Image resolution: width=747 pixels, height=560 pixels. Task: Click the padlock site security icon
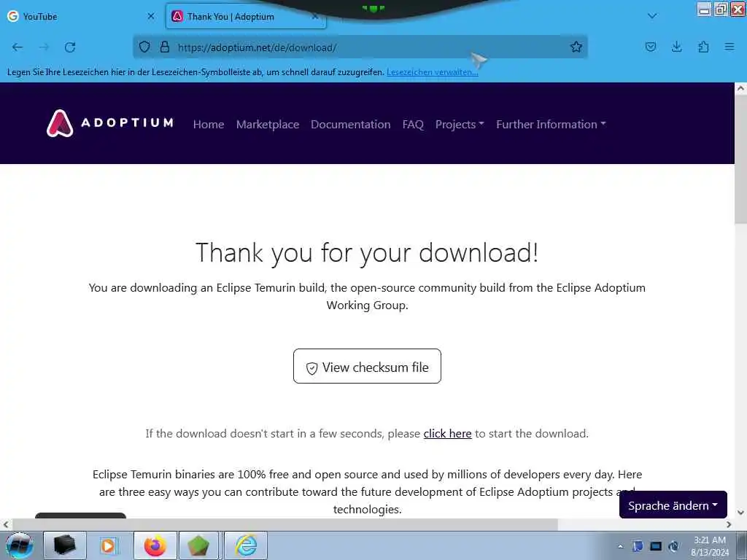pyautogui.click(x=165, y=47)
